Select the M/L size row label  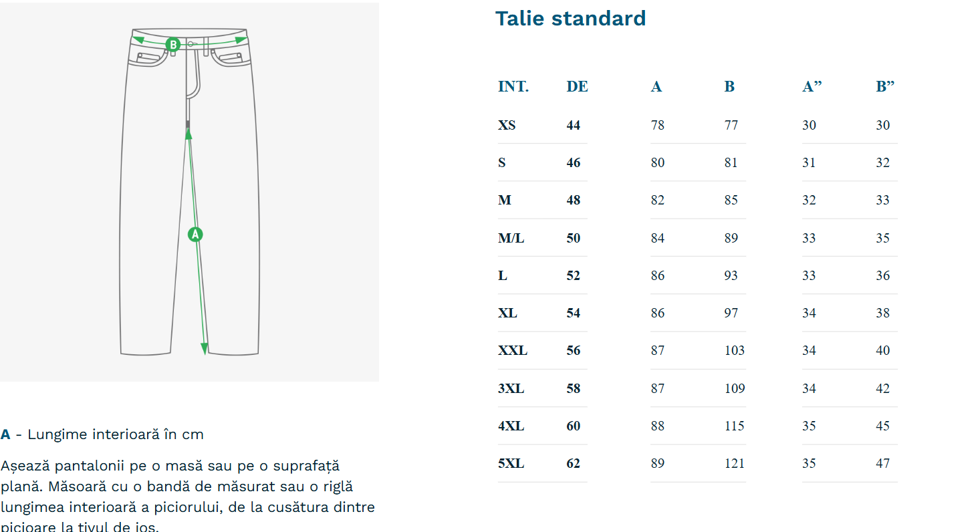coord(511,238)
